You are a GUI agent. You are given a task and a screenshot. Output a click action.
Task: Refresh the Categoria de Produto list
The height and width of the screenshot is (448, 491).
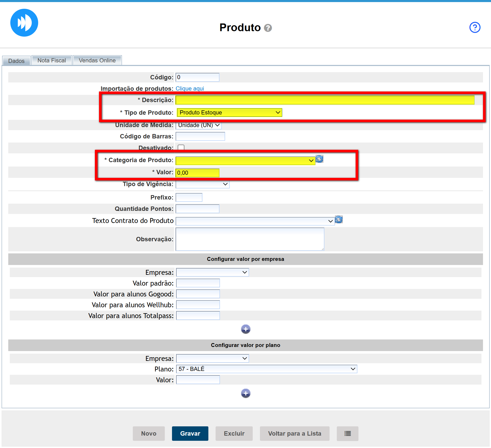pyautogui.click(x=320, y=159)
